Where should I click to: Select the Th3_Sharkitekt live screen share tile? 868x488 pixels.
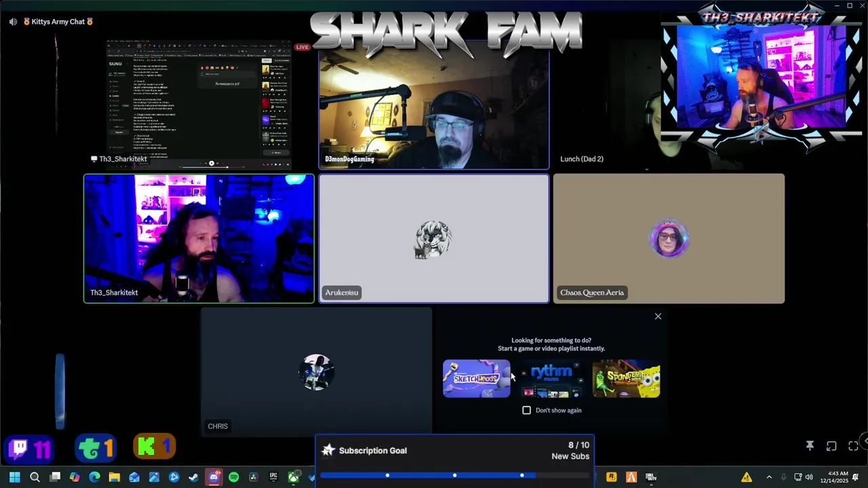pos(199,105)
